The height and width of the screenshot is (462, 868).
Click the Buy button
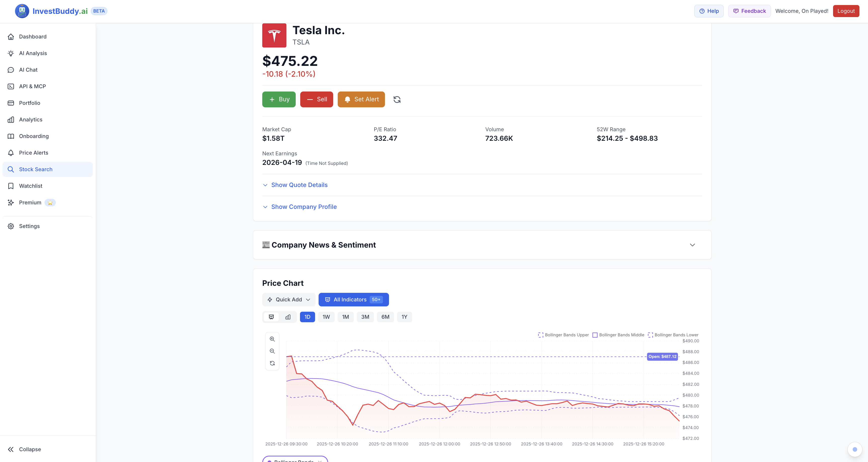click(279, 99)
